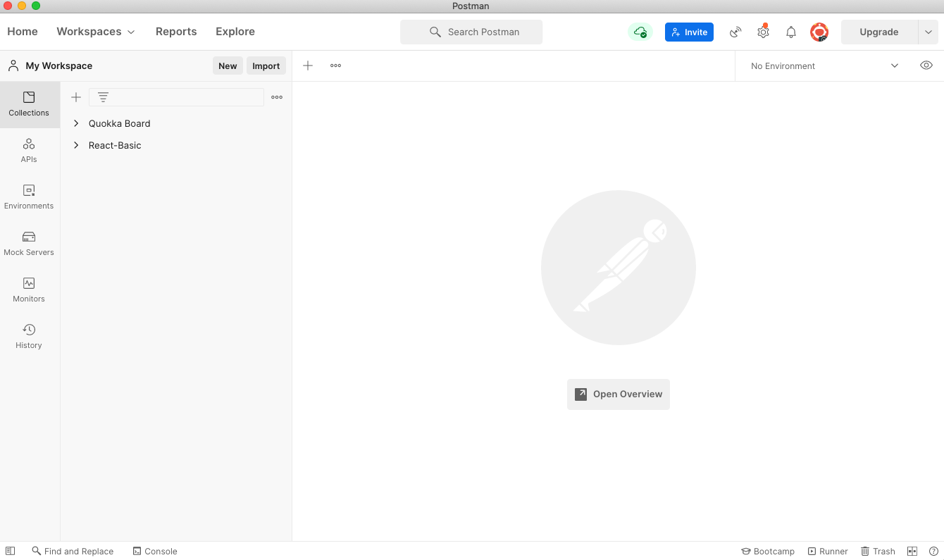Open a new request tab with plus
944x560 pixels.
click(x=308, y=66)
